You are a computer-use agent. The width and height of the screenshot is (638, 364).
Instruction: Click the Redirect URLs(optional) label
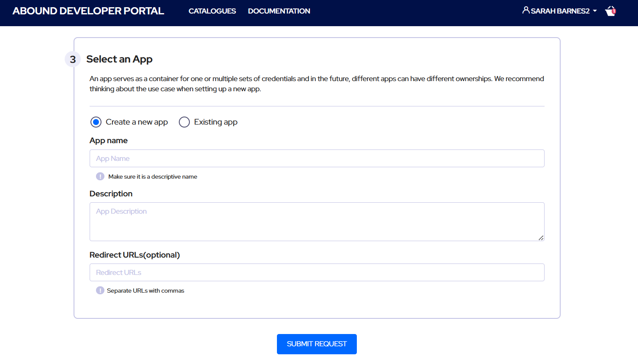[x=135, y=255]
